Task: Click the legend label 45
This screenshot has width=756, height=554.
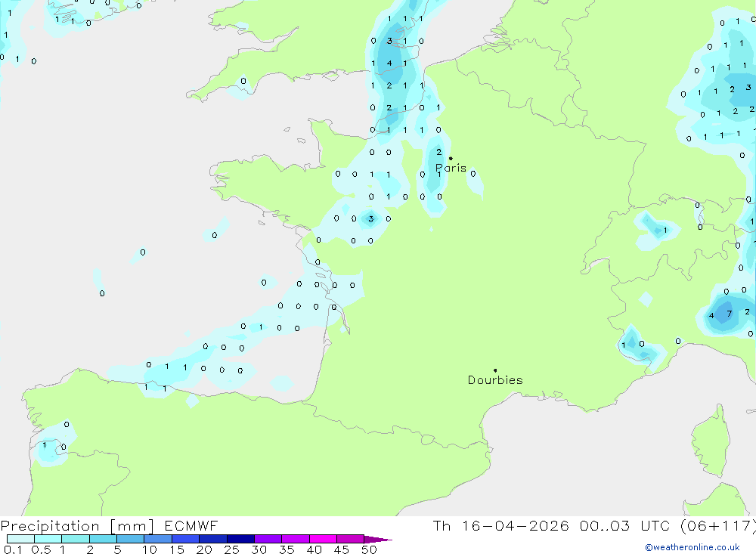Action: tap(342, 549)
